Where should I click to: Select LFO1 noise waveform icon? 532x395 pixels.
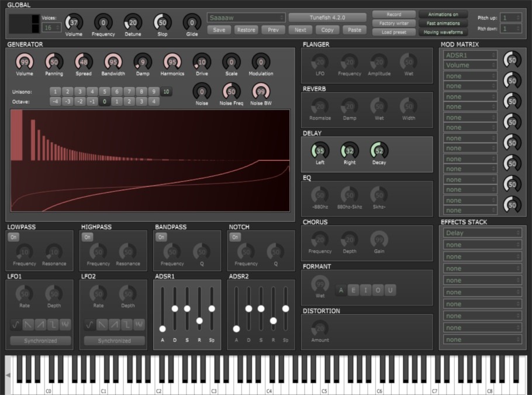[65, 325]
